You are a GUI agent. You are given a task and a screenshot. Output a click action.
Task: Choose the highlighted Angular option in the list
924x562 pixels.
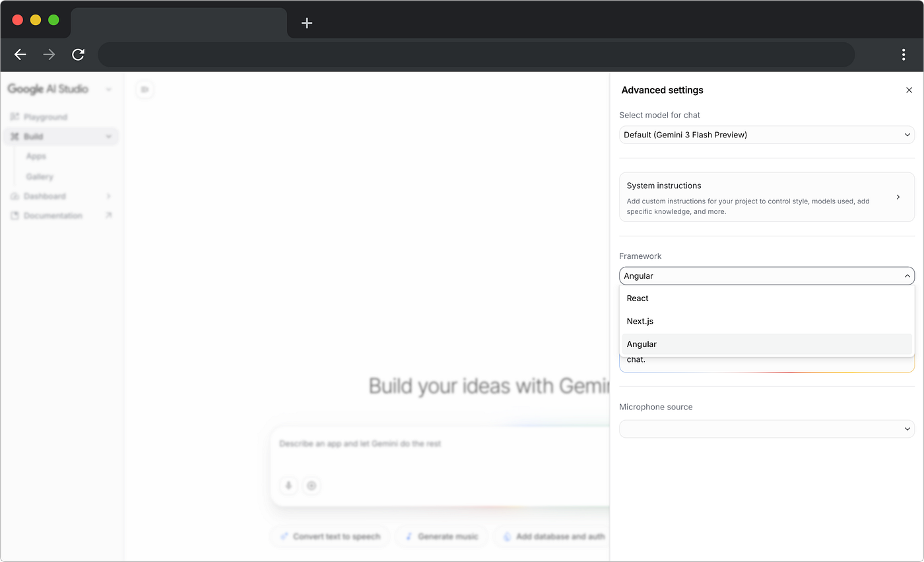click(x=767, y=344)
